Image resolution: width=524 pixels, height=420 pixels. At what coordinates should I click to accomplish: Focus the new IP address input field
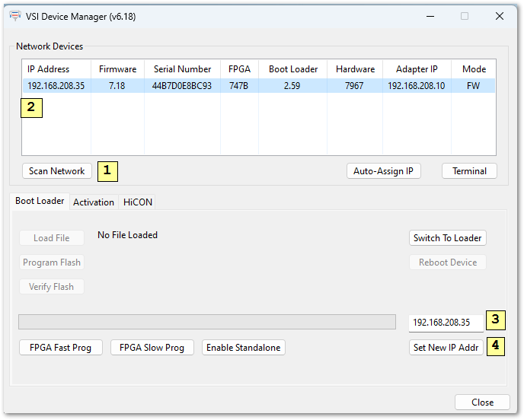click(446, 323)
